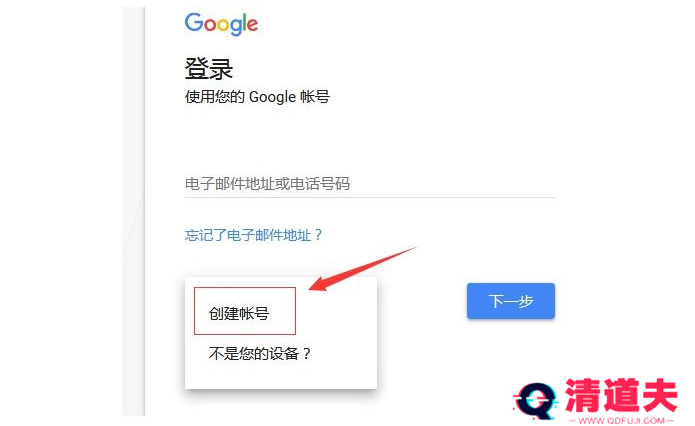The width and height of the screenshot is (695, 426).
Task: Click the gray vertical strip on left edge
Action: [x=133, y=211]
